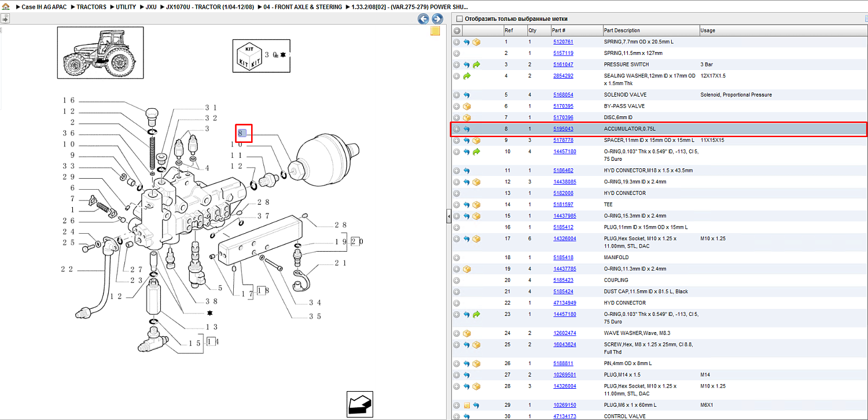Screen dimensions: 868x420
Task: Click the blue arrow icon for part 5120761
Action: (466, 42)
